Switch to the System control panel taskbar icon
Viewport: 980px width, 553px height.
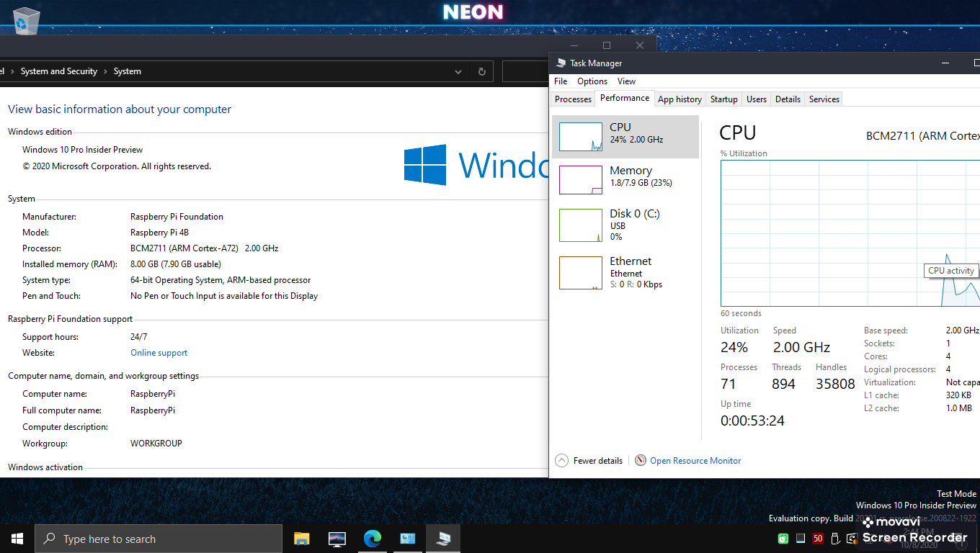(x=407, y=539)
